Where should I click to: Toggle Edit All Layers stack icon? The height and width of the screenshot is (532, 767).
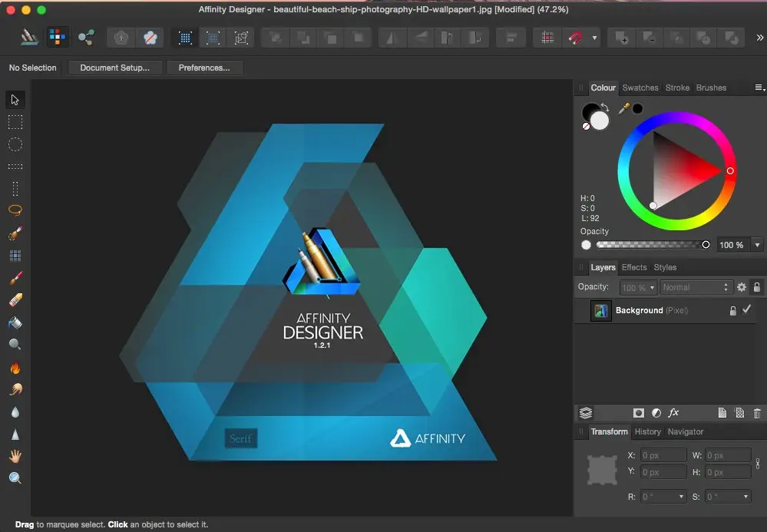(x=586, y=413)
